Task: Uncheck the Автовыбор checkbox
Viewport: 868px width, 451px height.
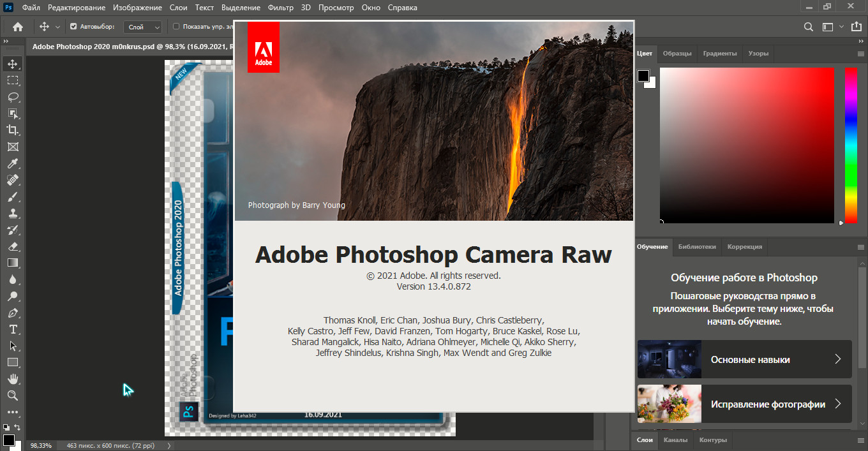Action: point(73,27)
